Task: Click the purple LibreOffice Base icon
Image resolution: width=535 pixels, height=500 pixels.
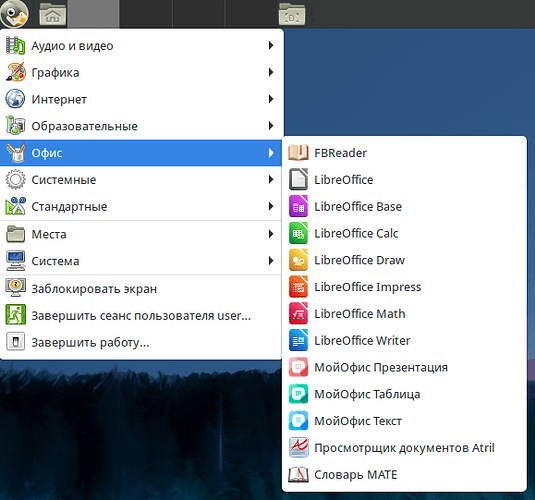Action: 298,206
